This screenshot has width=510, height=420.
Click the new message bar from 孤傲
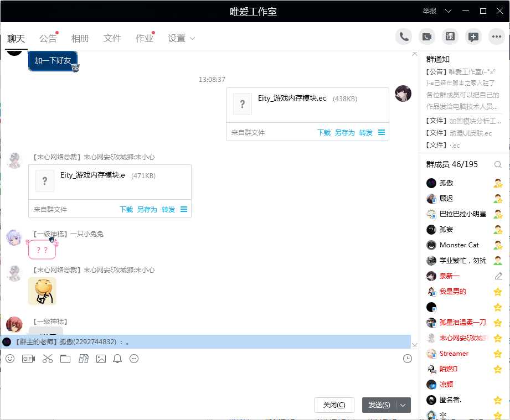click(x=205, y=342)
